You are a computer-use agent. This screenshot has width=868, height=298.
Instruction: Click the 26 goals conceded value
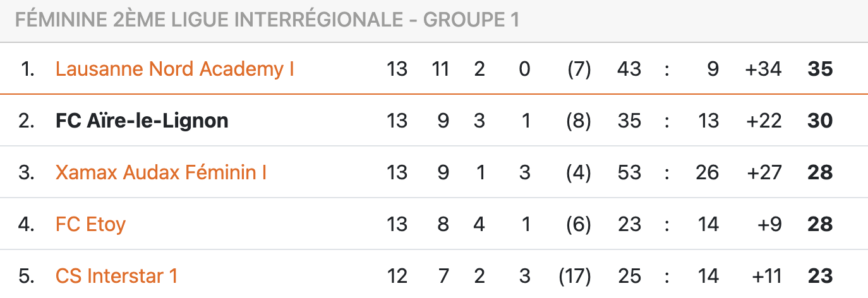pyautogui.click(x=707, y=172)
